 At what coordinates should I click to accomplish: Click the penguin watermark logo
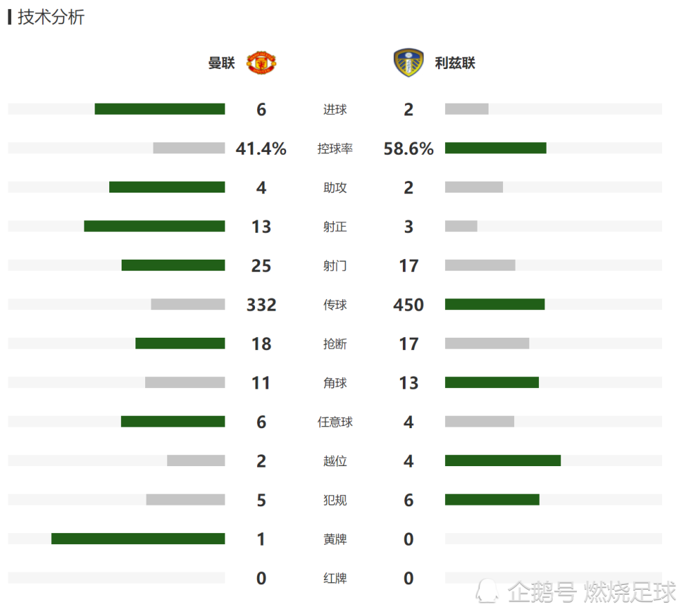click(487, 591)
